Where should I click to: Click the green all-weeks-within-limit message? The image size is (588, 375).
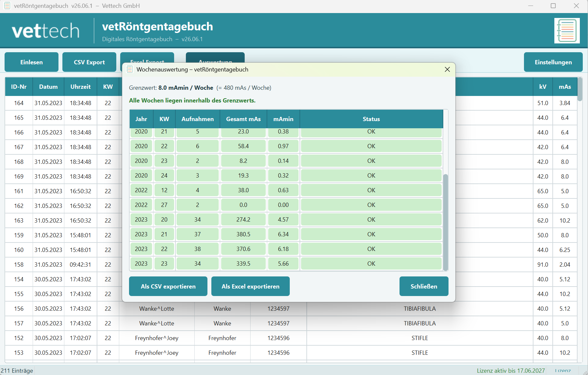[x=192, y=101]
